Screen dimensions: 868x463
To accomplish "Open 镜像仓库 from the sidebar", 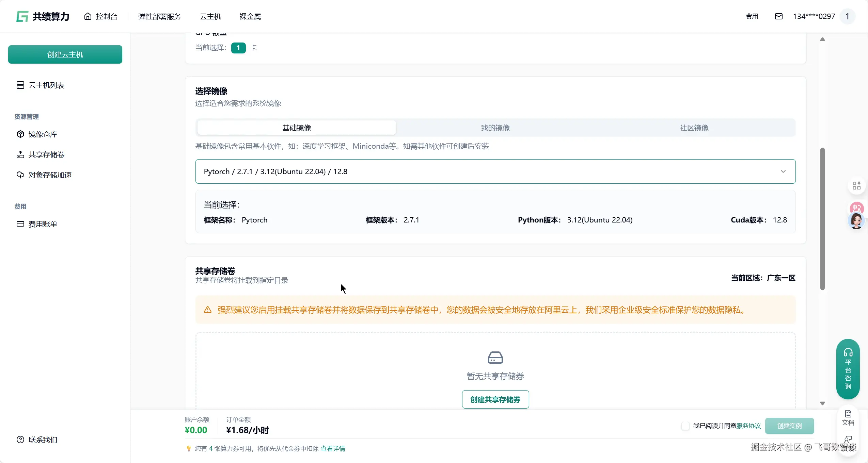I will click(x=43, y=134).
